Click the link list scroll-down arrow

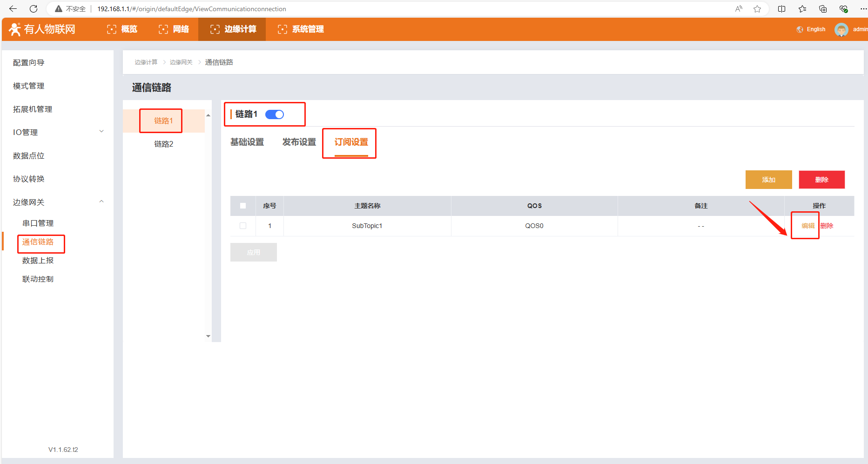click(208, 336)
